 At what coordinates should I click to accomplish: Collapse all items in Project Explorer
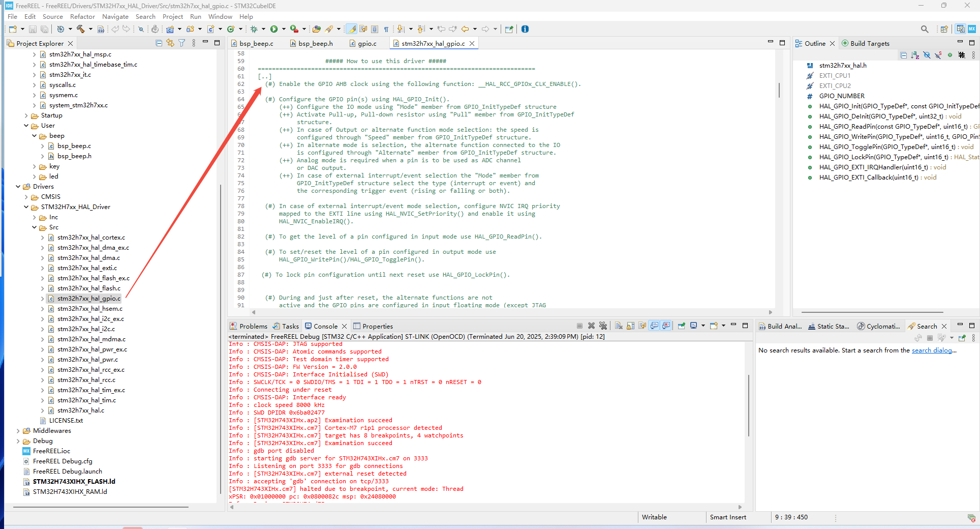(159, 43)
